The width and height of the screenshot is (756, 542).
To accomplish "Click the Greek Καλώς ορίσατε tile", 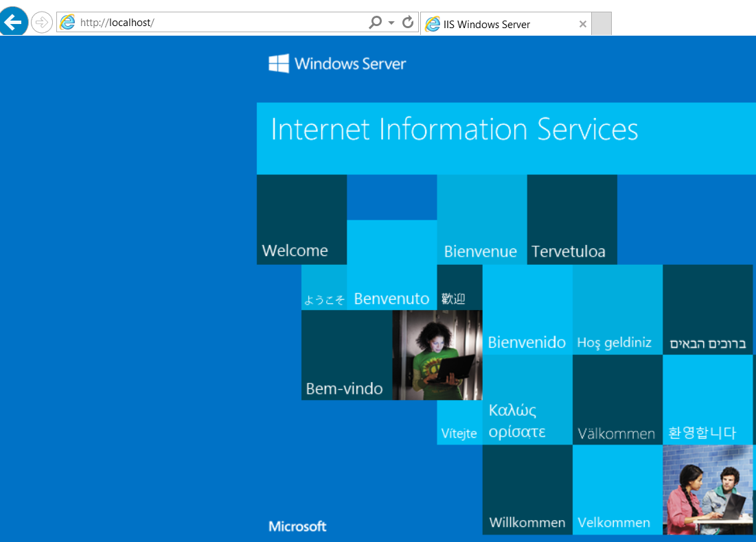I will (x=527, y=400).
